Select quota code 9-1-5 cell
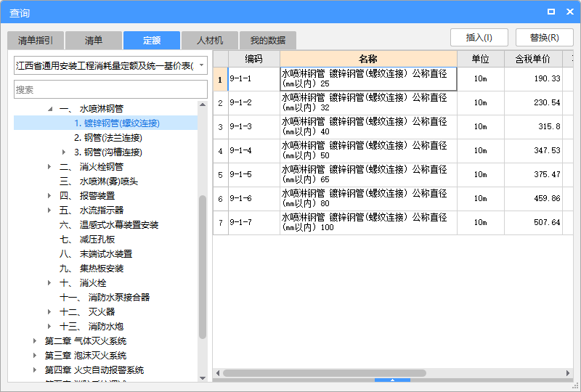The height and width of the screenshot is (392, 581). click(253, 174)
